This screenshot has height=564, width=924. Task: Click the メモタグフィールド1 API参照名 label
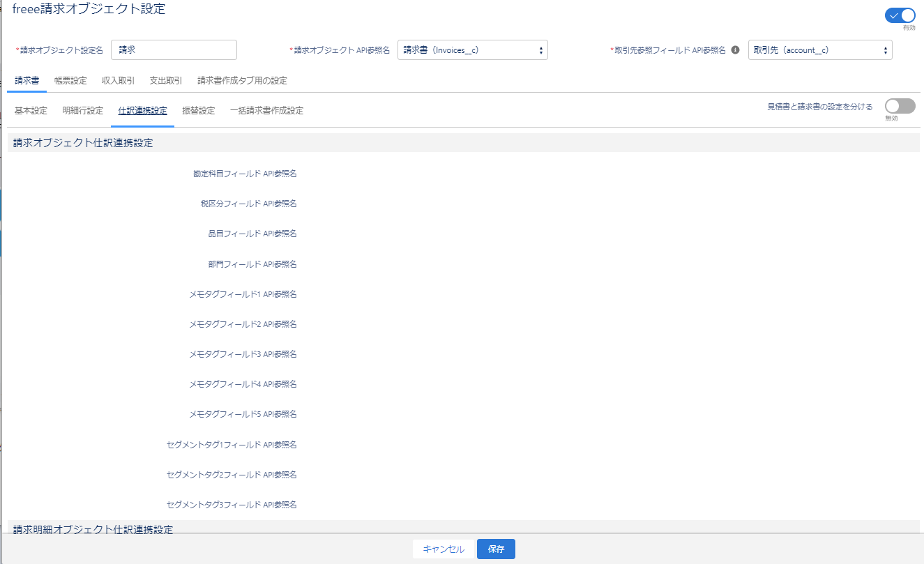point(243,294)
